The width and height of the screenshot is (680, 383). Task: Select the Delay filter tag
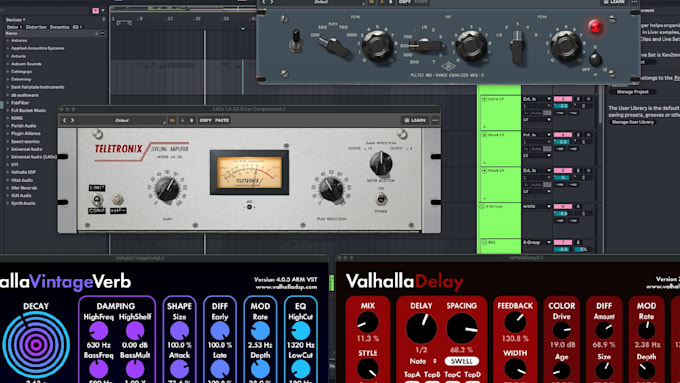(13, 27)
